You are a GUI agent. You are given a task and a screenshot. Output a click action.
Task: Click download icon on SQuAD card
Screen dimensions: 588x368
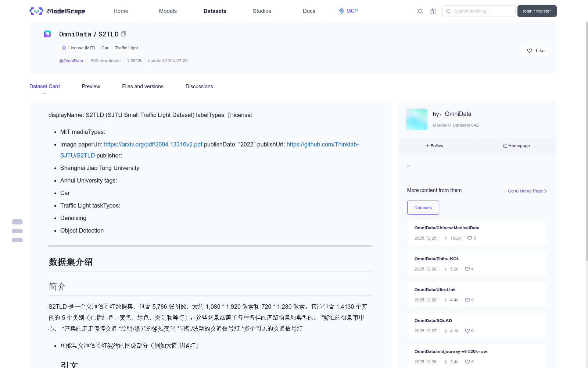coord(446,331)
